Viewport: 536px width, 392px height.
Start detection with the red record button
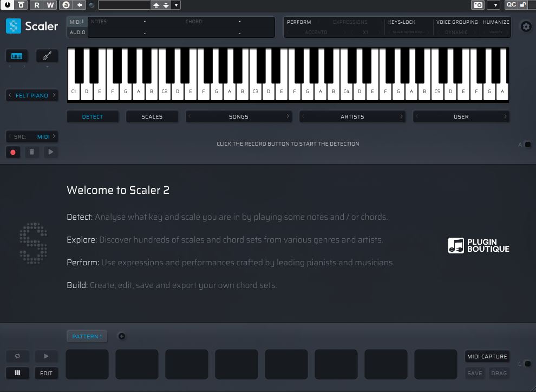click(13, 153)
